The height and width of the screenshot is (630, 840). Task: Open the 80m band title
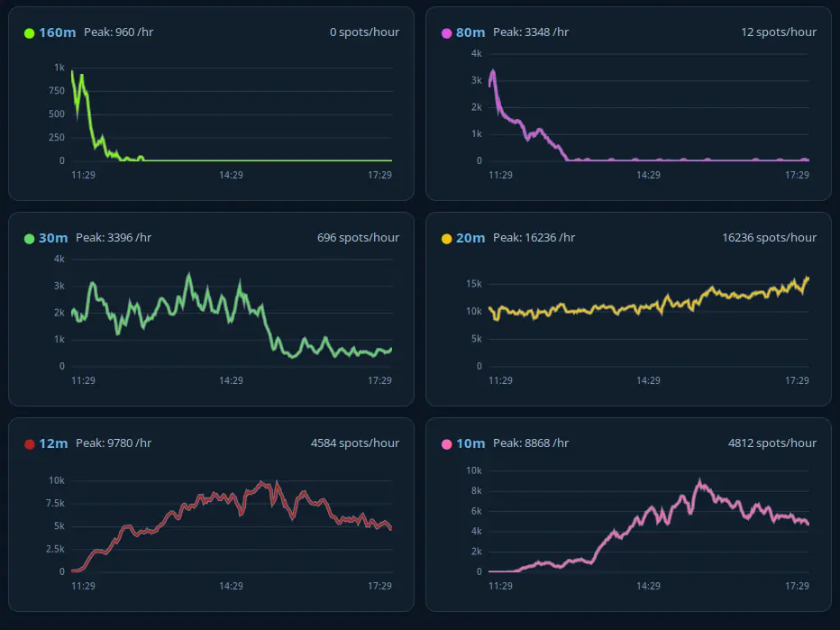click(470, 32)
